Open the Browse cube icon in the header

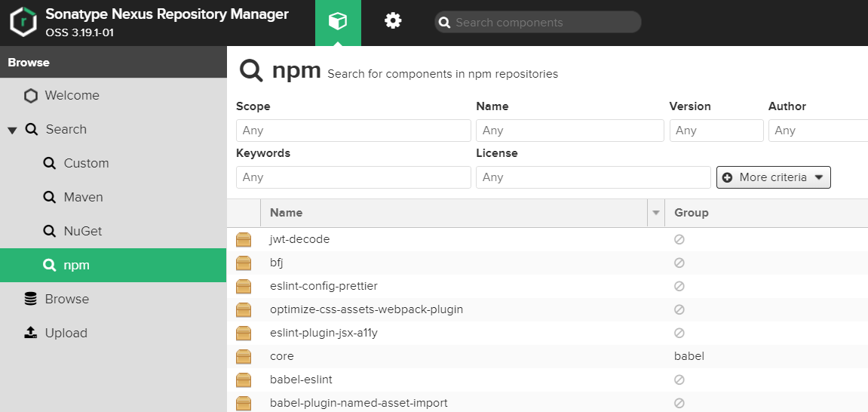[338, 22]
